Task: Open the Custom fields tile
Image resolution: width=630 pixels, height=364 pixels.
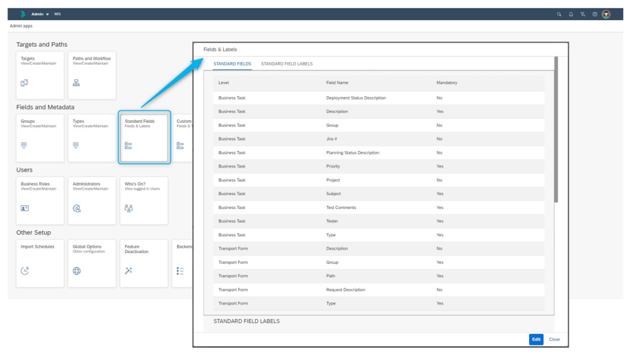Action: [x=183, y=138]
